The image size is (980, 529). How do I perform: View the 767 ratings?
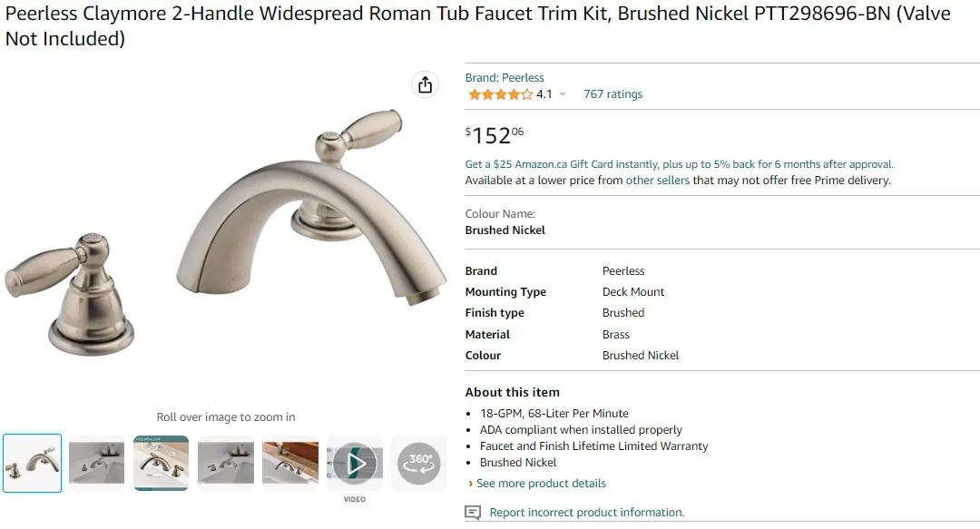point(612,93)
